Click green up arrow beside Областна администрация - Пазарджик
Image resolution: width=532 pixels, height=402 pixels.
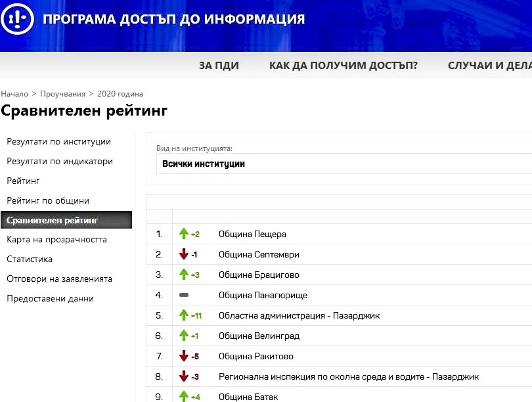tap(183, 315)
